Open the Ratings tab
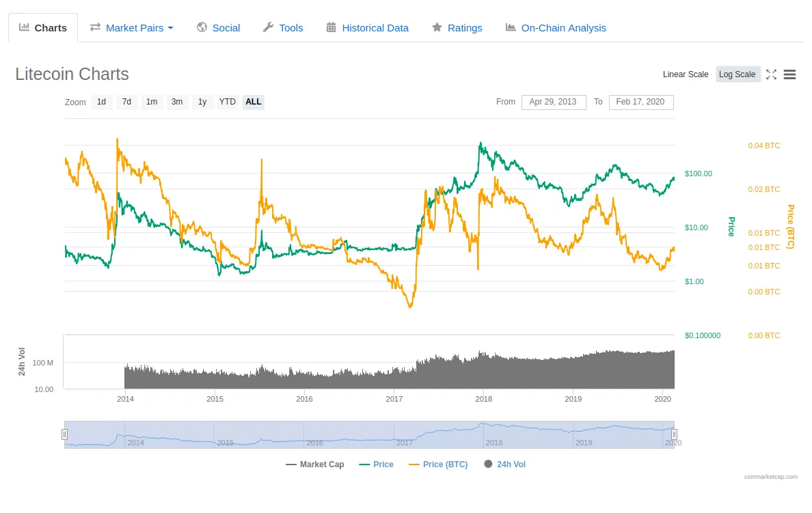Screen dimensions: 812x513 457,28
